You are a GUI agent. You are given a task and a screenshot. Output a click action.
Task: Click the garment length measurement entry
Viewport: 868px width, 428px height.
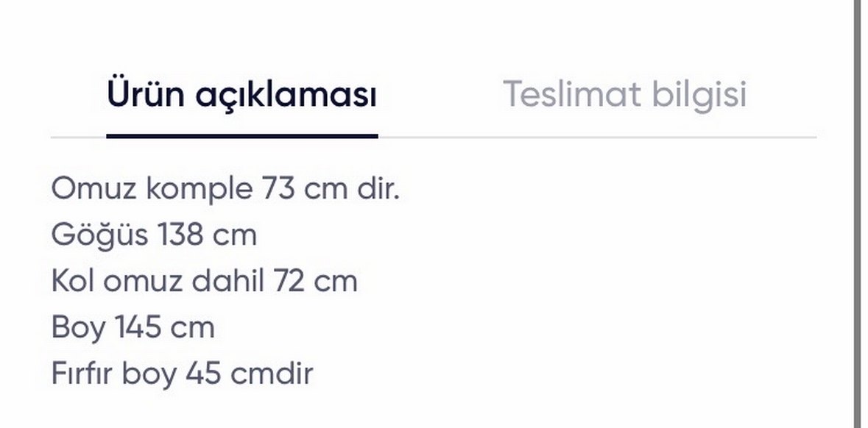[x=133, y=327]
